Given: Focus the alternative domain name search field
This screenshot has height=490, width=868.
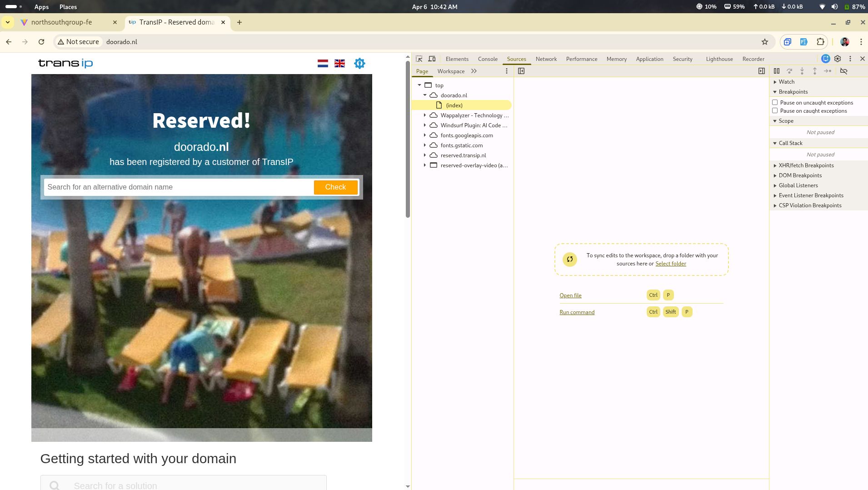Looking at the screenshot, I should point(179,187).
